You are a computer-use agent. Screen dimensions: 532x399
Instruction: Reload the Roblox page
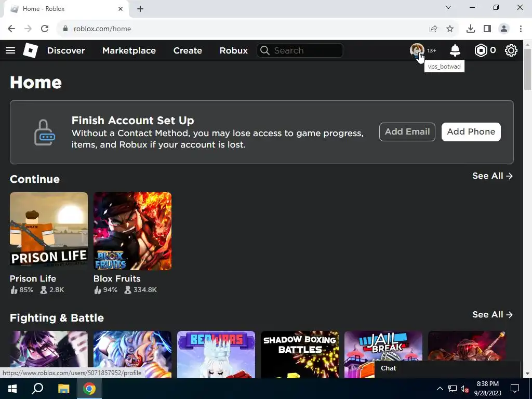point(45,29)
